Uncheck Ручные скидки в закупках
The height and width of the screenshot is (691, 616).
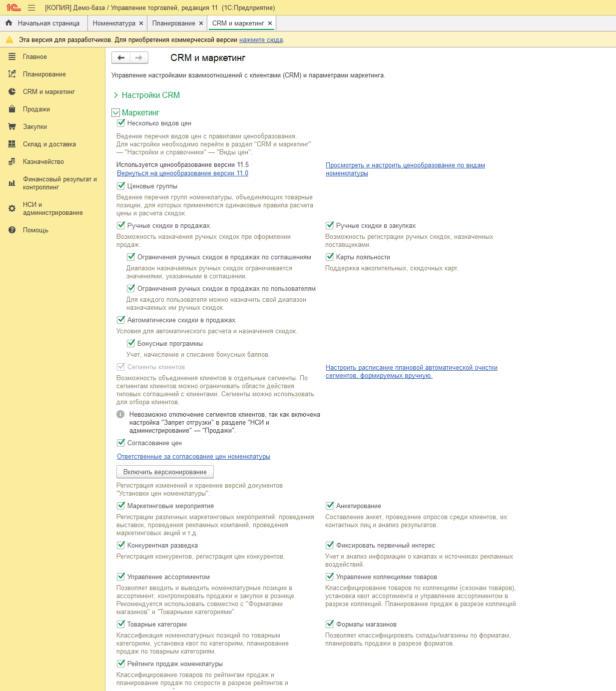click(x=330, y=225)
